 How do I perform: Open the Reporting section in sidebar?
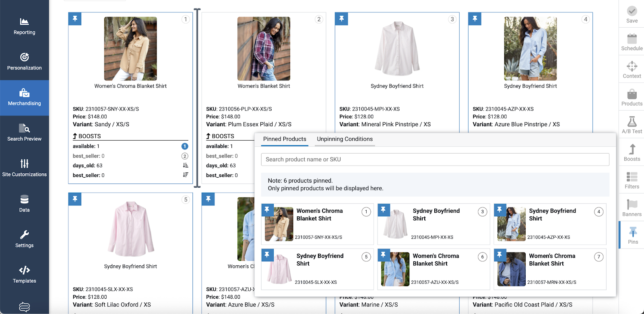(24, 26)
